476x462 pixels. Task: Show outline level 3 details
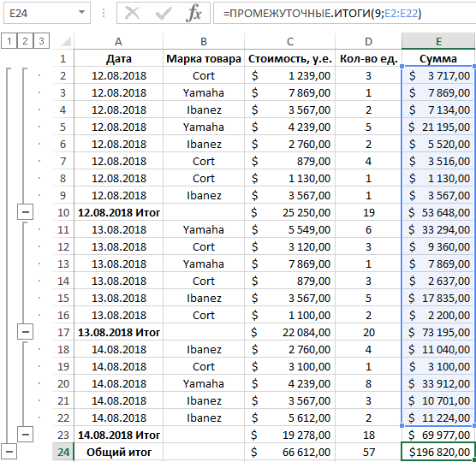click(42, 41)
